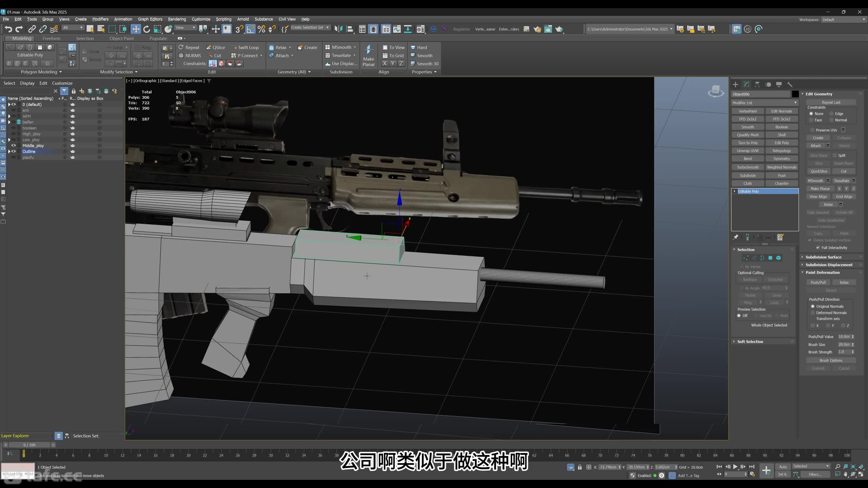Click the Unwrap UVW modifier button
This screenshot has width=868, height=488.
(x=748, y=151)
